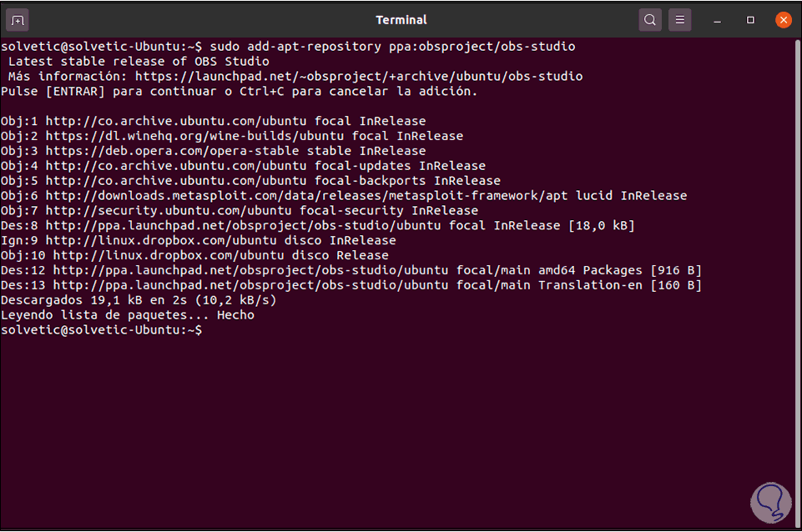Expand the search options via magnifier
Viewport: 802px width, 532px height.
tap(649, 19)
